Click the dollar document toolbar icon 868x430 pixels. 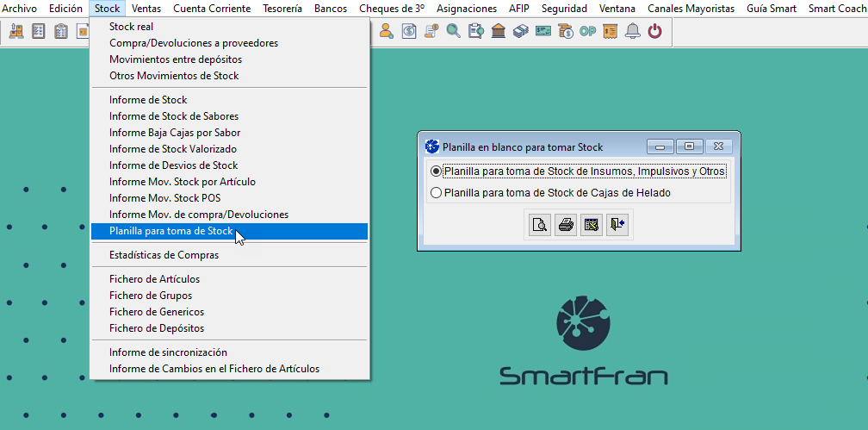click(408, 31)
